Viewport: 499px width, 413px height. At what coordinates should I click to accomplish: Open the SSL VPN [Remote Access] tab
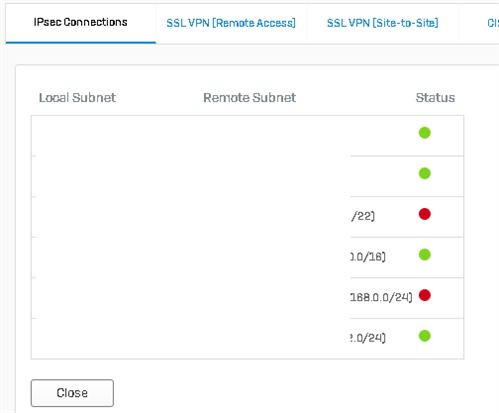231,23
